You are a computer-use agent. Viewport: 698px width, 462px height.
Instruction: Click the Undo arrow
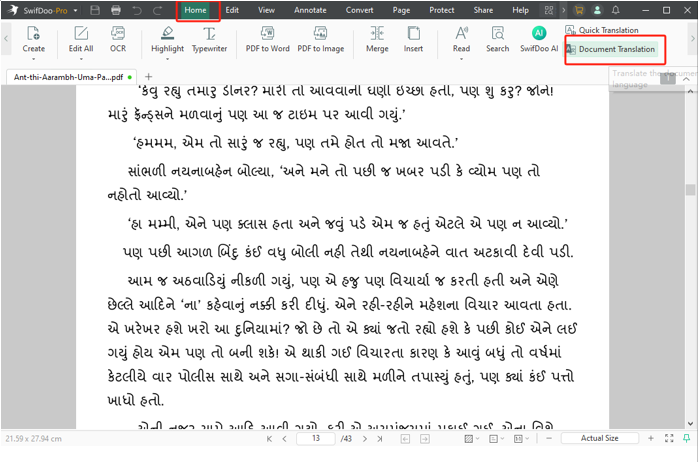pyautogui.click(x=137, y=10)
